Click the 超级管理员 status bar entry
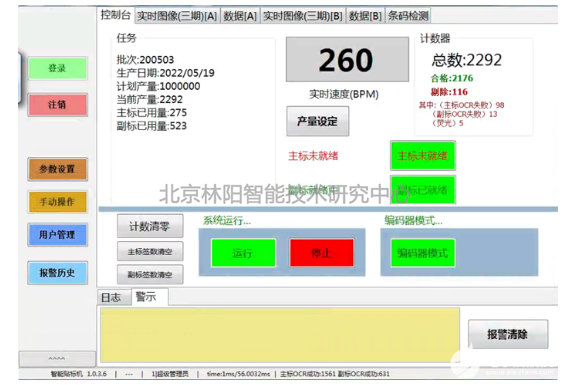The image size is (569, 385). point(170,374)
